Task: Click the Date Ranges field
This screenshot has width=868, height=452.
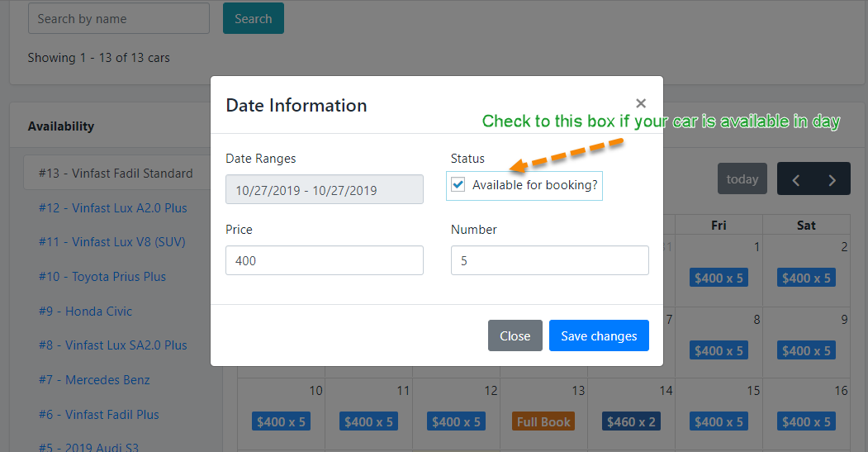Action: click(x=324, y=189)
